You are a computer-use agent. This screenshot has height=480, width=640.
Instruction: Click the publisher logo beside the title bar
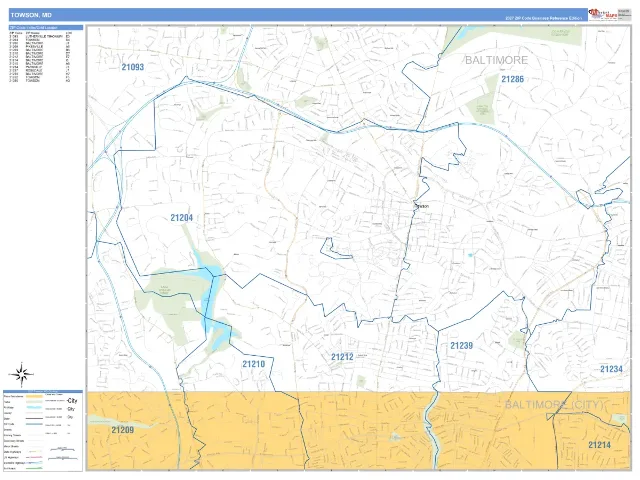pos(602,14)
